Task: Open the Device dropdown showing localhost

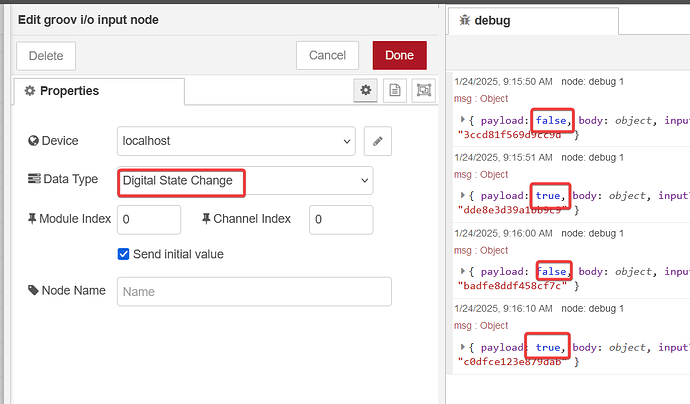Action: pos(236,141)
